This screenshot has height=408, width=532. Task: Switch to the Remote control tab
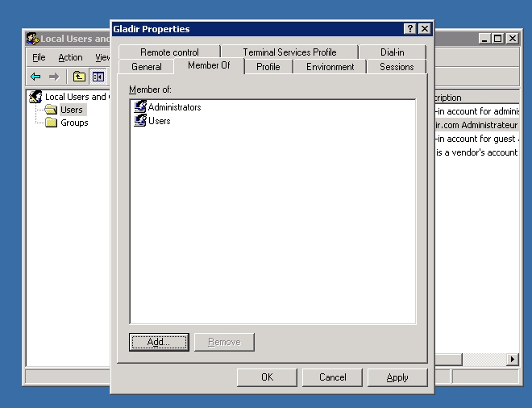click(169, 52)
